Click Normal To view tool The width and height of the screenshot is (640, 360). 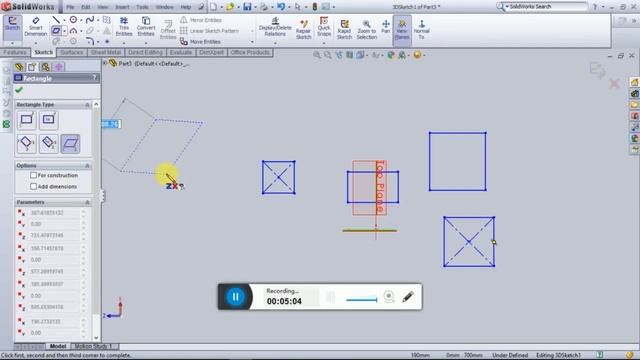421,29
